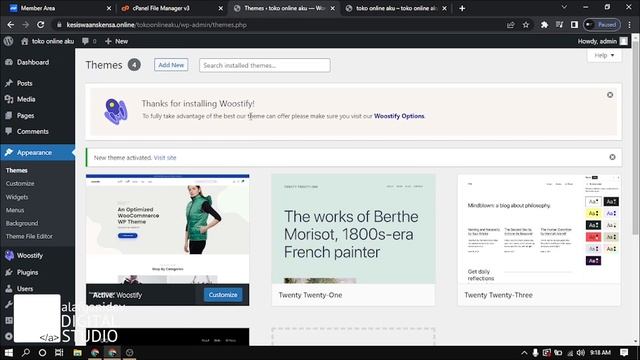
Task: Click the Paused profile button
Action: [x=602, y=25]
